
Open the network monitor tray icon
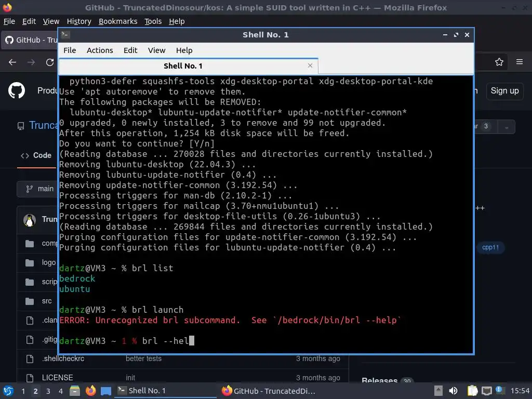click(x=487, y=391)
